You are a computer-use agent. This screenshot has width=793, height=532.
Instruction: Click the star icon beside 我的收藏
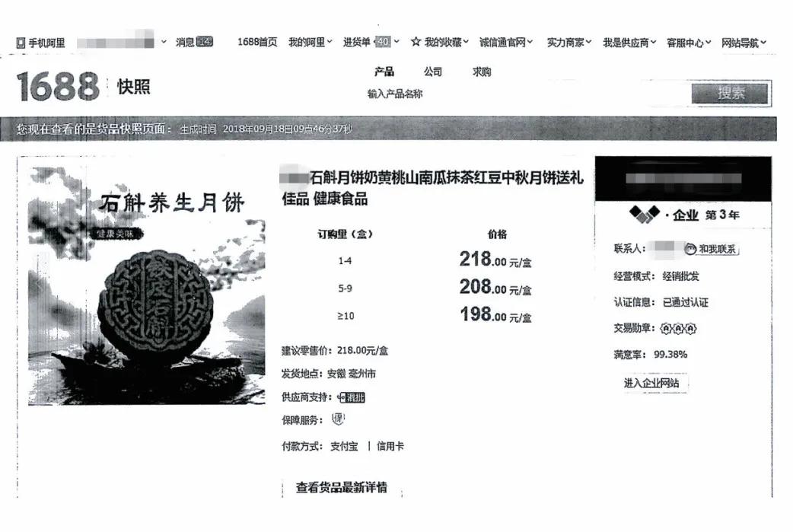414,41
